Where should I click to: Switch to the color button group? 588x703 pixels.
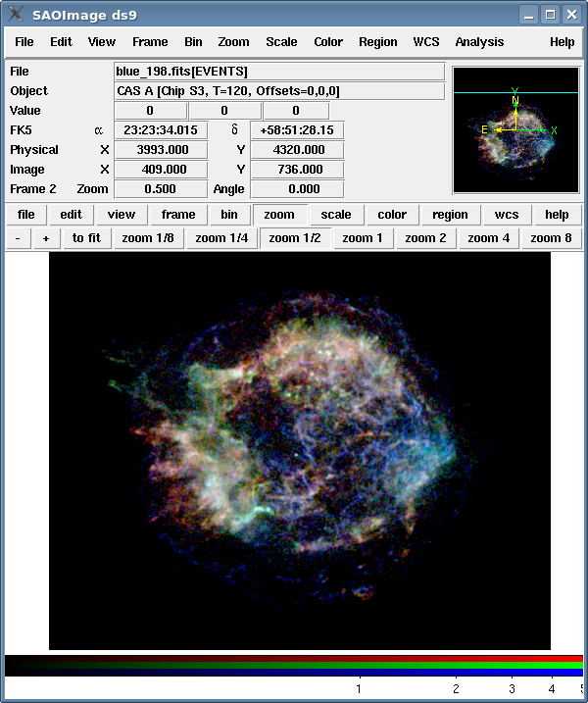[x=392, y=215]
